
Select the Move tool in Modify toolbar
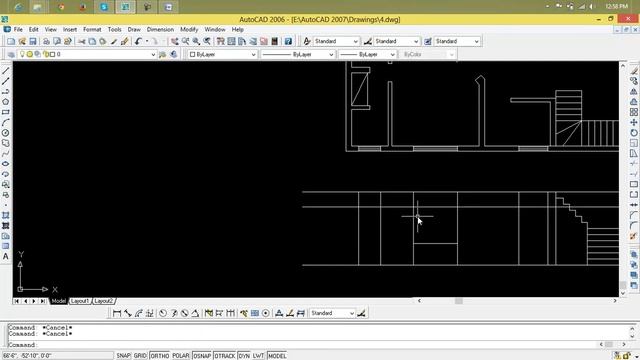(633, 122)
